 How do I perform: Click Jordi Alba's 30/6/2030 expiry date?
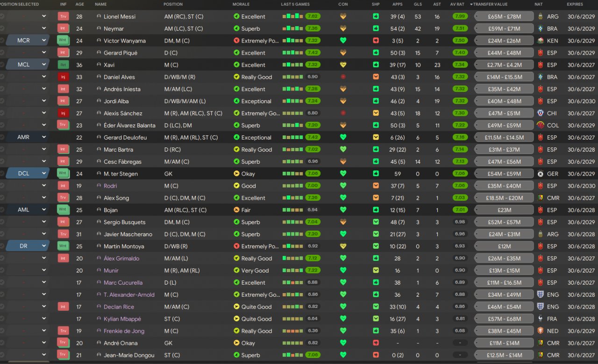pyautogui.click(x=581, y=101)
